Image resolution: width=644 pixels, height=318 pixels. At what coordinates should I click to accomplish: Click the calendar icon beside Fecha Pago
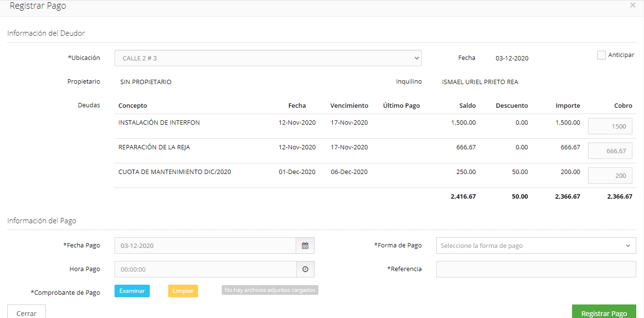305,246
